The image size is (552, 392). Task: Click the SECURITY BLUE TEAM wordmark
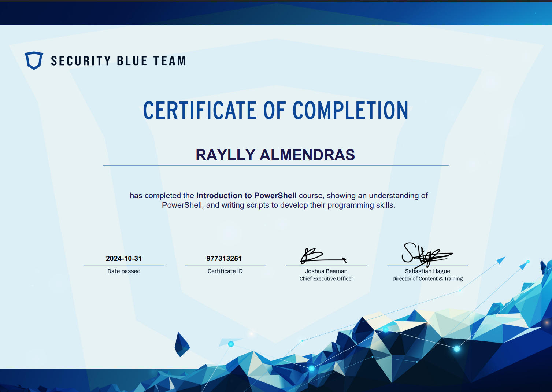(119, 61)
